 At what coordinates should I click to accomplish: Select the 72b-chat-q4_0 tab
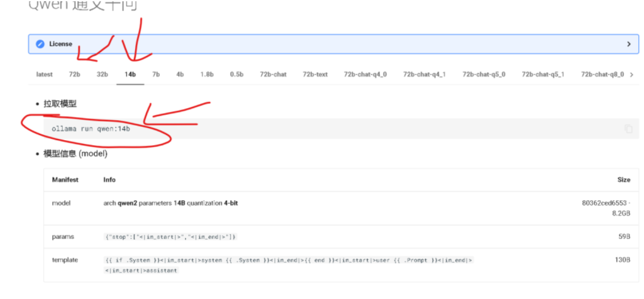[365, 74]
